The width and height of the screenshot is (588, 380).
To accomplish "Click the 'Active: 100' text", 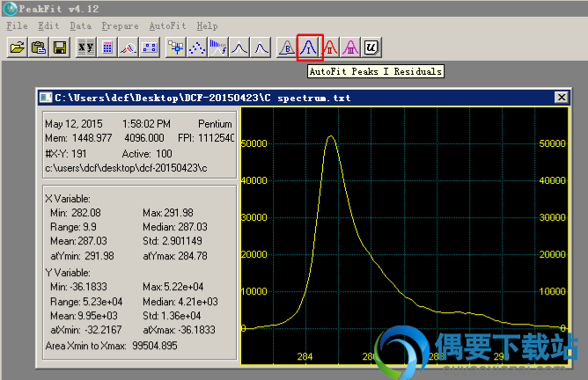I will pyautogui.click(x=147, y=154).
